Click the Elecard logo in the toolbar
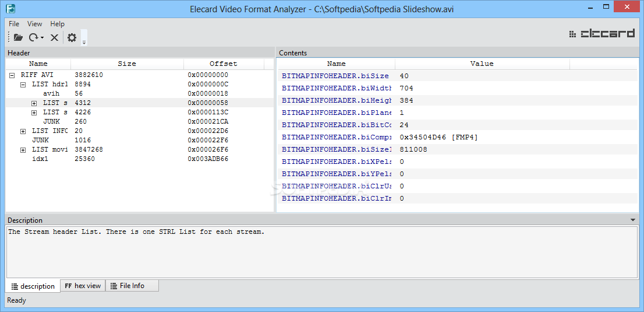This screenshot has height=312, width=644. [602, 34]
